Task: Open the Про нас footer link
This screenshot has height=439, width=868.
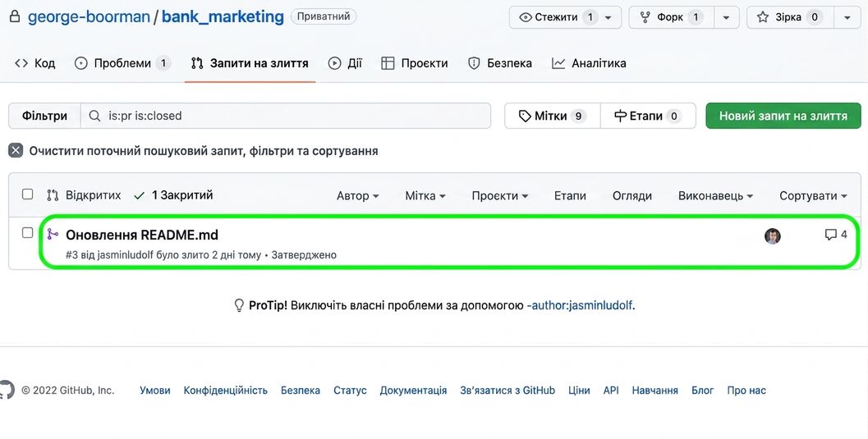Action: [x=746, y=391]
